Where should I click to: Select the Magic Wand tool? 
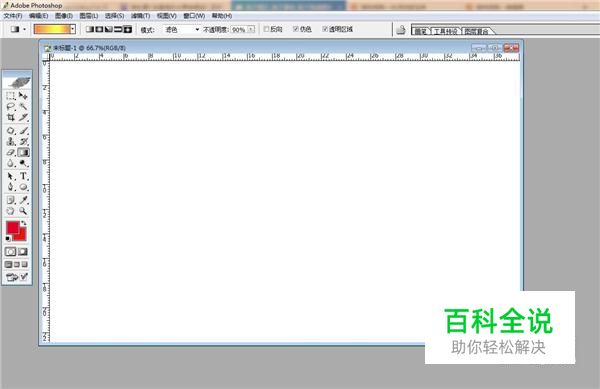23,107
